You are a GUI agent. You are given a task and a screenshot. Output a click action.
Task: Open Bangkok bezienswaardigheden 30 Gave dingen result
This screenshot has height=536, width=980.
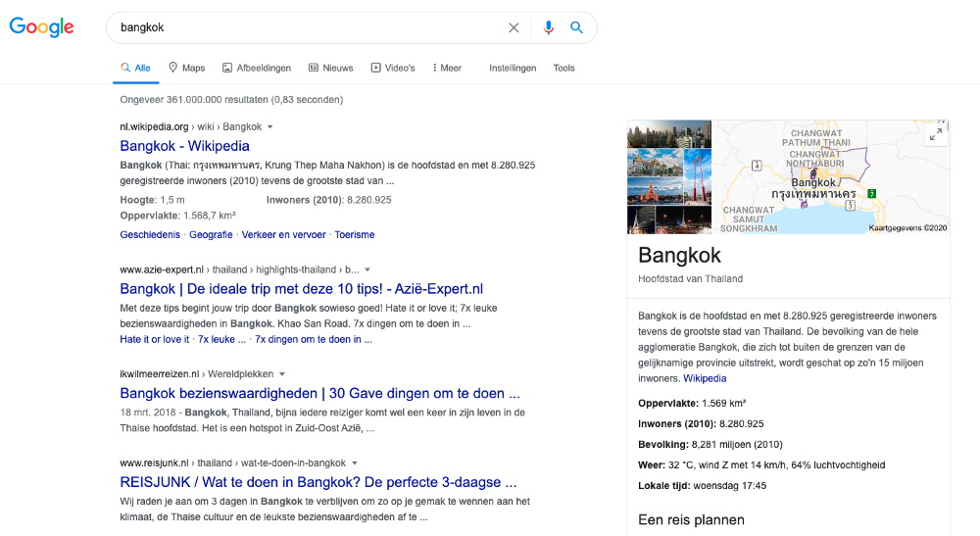point(320,393)
